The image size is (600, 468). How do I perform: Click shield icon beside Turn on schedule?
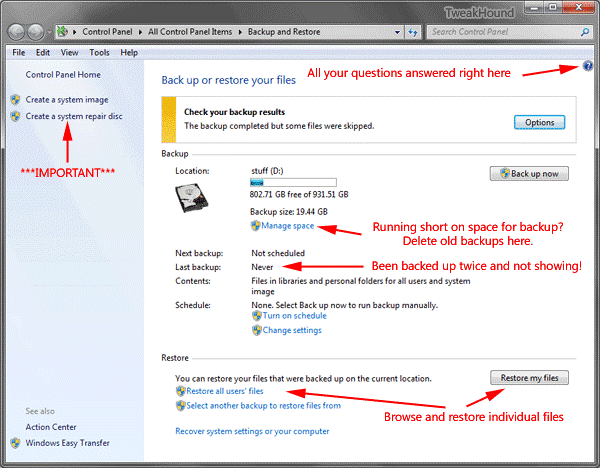click(x=256, y=316)
